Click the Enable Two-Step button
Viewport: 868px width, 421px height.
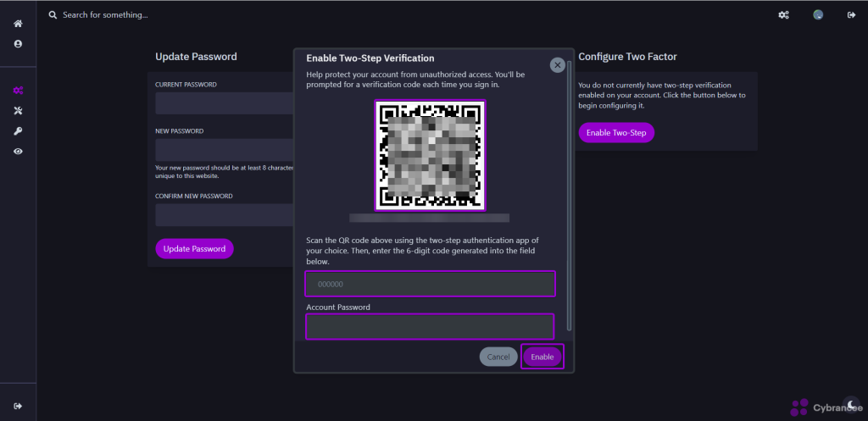[x=616, y=133]
